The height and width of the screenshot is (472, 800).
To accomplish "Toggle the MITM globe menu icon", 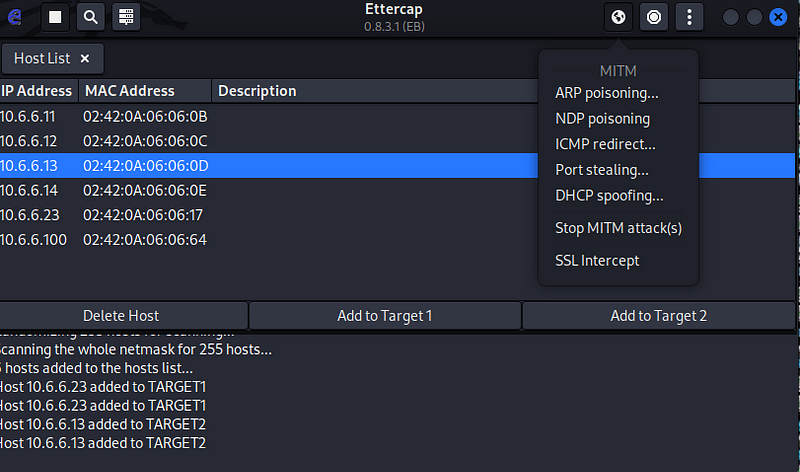I will (x=618, y=17).
